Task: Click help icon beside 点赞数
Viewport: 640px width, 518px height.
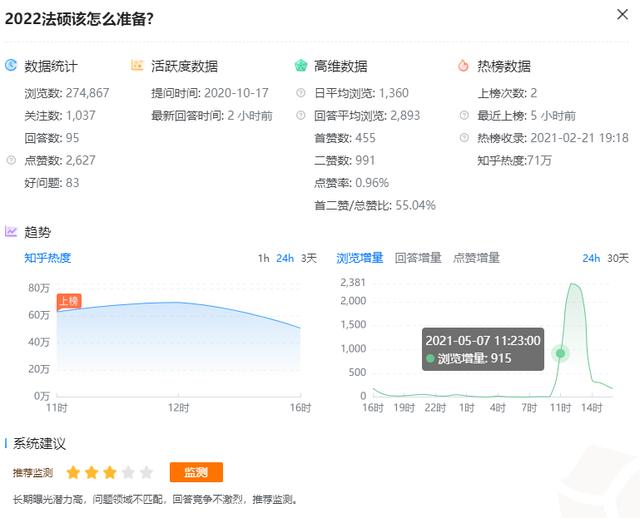Action: [x=11, y=160]
